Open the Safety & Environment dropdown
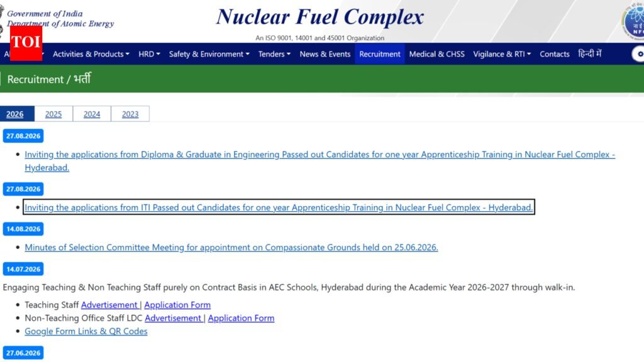This screenshot has width=644, height=362. pyautogui.click(x=209, y=54)
